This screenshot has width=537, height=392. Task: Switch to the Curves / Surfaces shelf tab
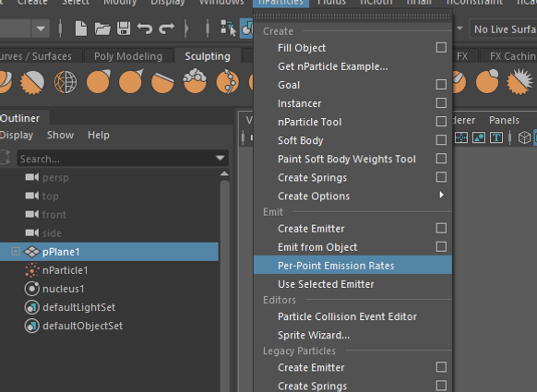pyautogui.click(x=36, y=56)
